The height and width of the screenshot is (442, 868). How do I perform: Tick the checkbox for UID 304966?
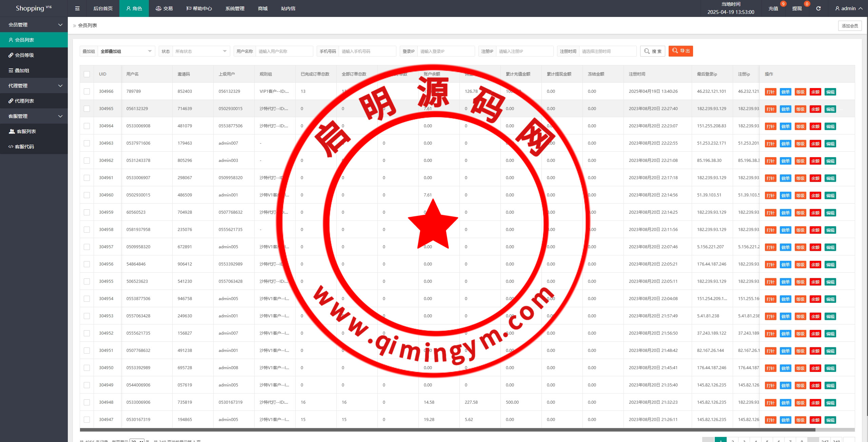87,91
